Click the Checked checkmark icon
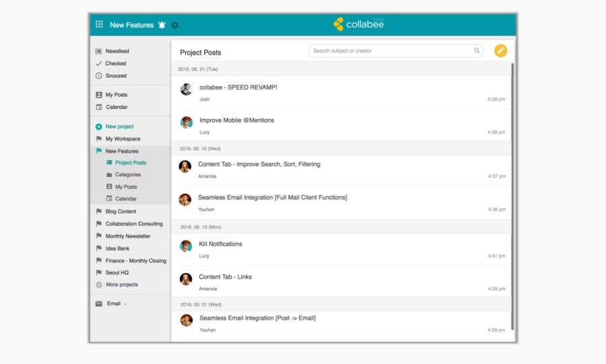The image size is (606, 364). click(x=98, y=63)
